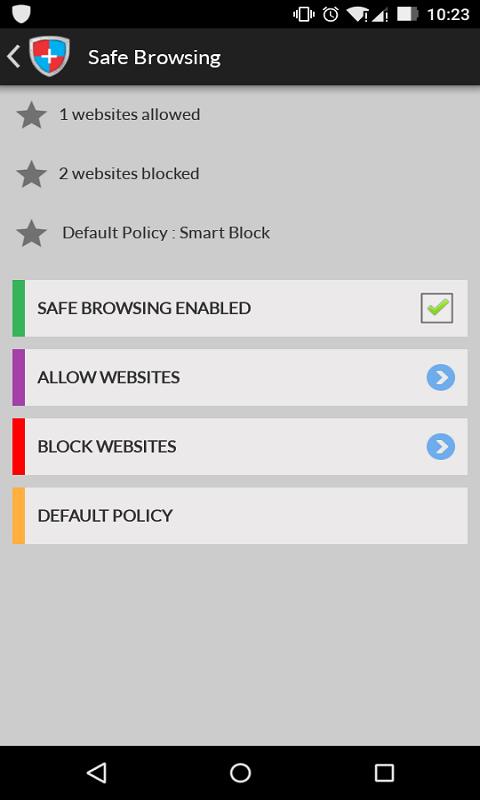Image resolution: width=480 pixels, height=800 pixels.
Task: Select the BLOCK WEBSITES entry
Action: point(240,447)
